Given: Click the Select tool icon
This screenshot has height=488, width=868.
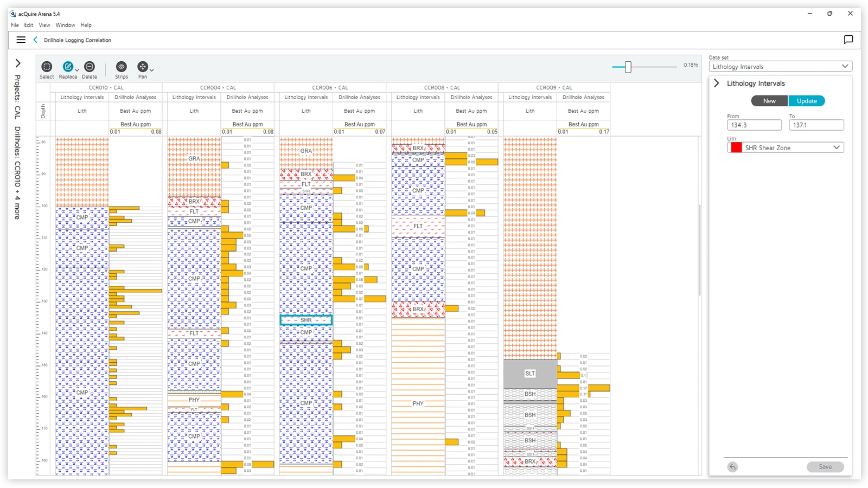Looking at the screenshot, I should click(47, 67).
